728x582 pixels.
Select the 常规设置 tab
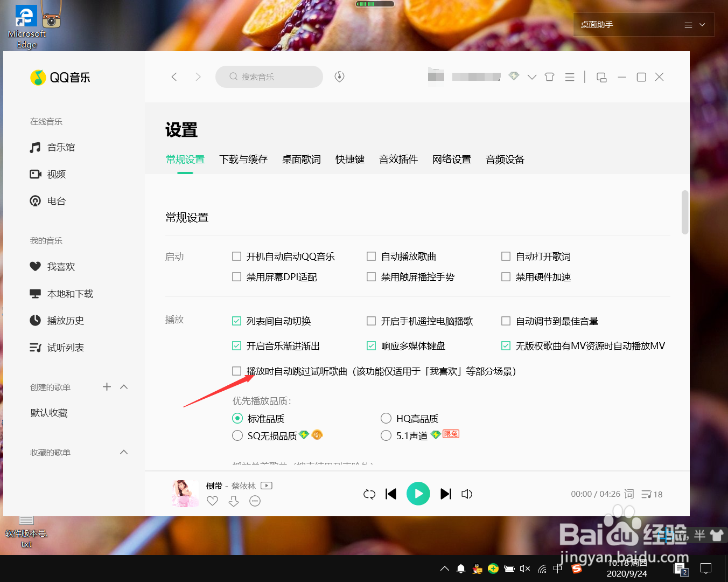click(x=185, y=160)
